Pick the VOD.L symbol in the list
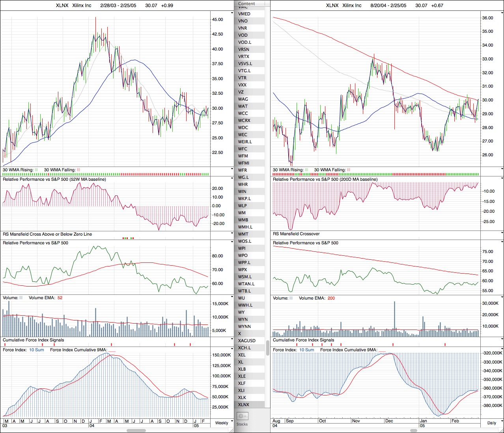This screenshot has height=433, width=504. [245, 42]
